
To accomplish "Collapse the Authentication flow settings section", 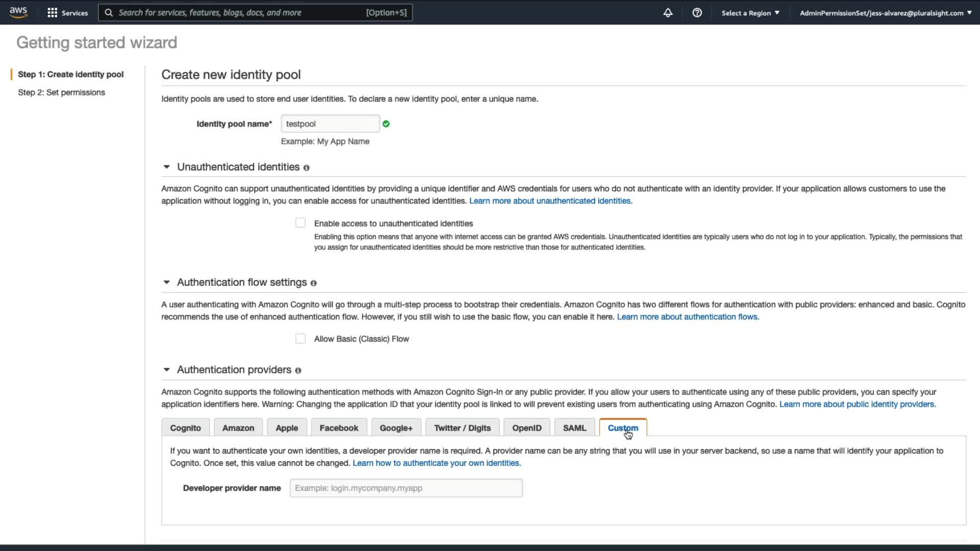I will 166,282.
